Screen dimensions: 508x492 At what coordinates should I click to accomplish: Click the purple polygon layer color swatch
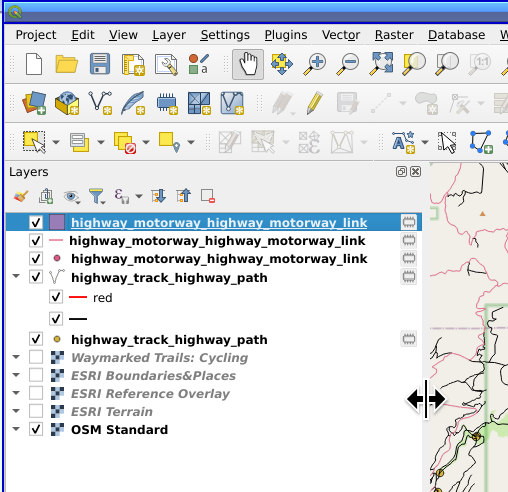(x=57, y=222)
